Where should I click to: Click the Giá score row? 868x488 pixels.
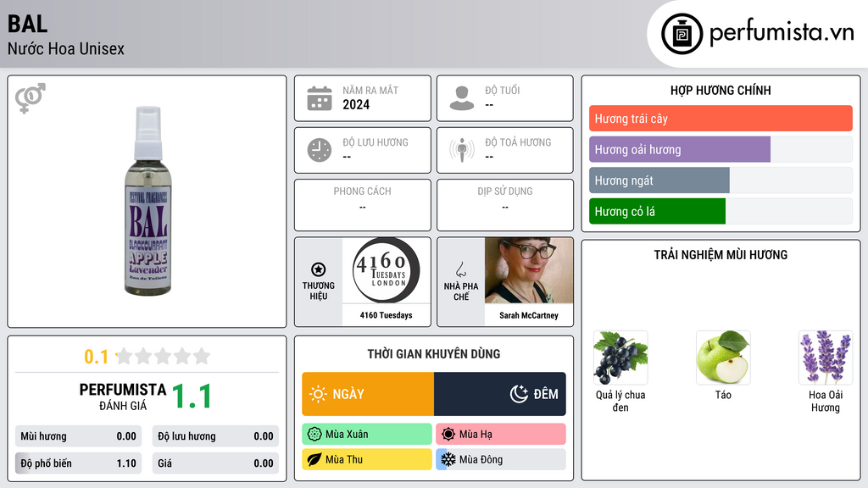(x=215, y=463)
